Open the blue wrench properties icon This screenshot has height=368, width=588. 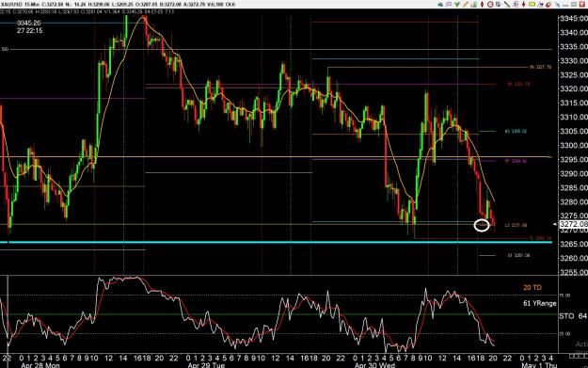(x=557, y=5)
